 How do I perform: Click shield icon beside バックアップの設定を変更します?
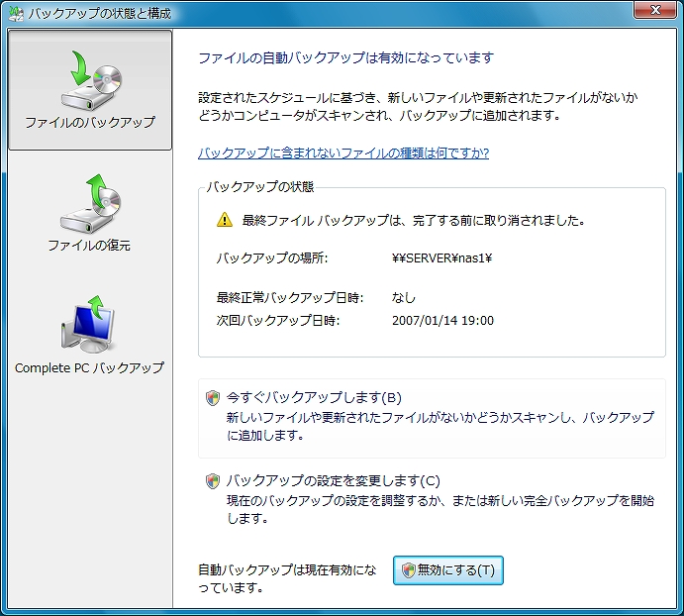(x=213, y=481)
